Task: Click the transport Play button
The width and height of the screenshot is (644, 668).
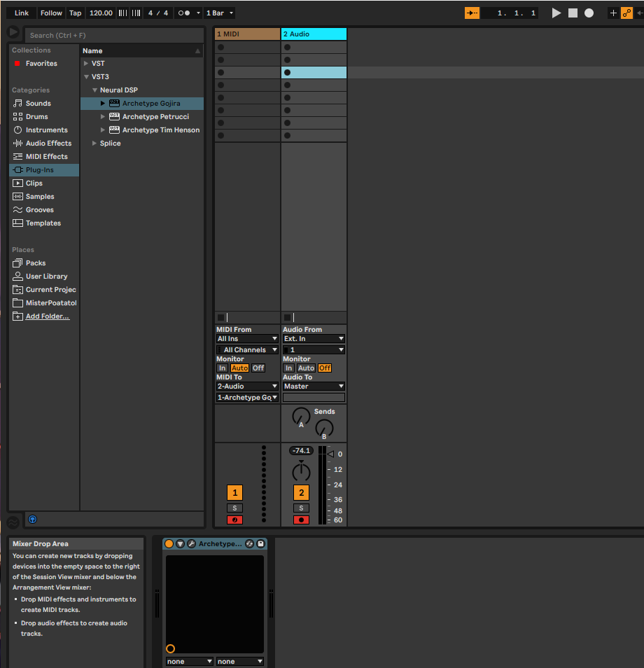Action: tap(556, 13)
